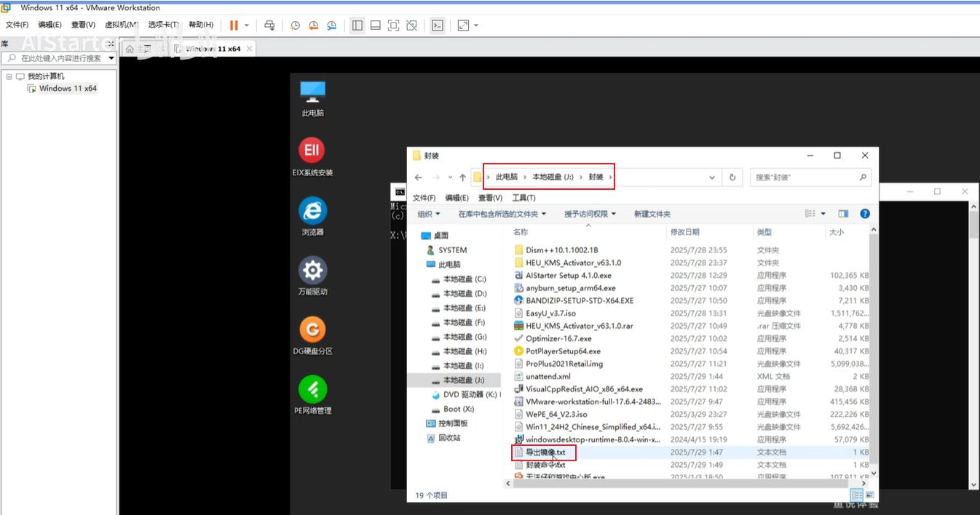Collapse the 我的计算机 tree node
This screenshot has width=980, height=515.
point(9,76)
